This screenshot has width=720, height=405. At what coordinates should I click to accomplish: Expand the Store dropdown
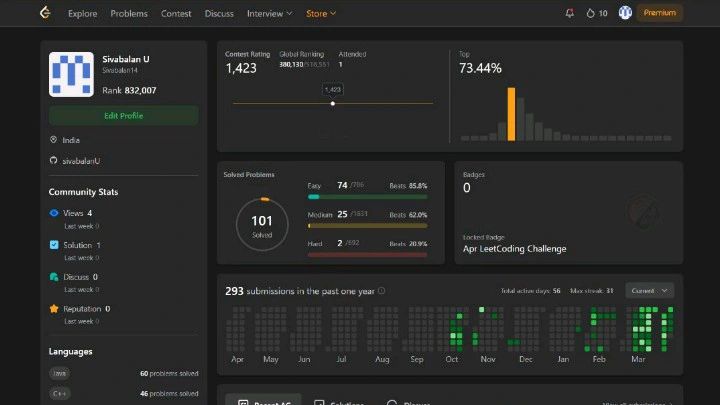click(321, 13)
